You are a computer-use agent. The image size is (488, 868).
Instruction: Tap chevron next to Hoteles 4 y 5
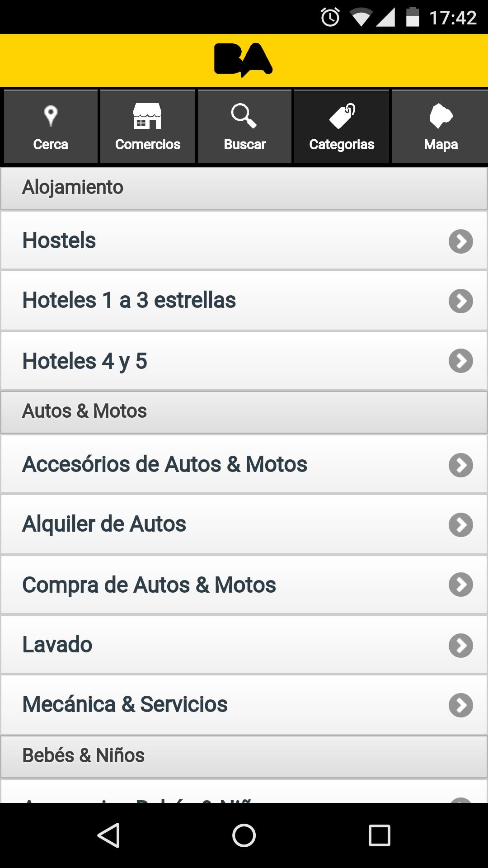460,361
